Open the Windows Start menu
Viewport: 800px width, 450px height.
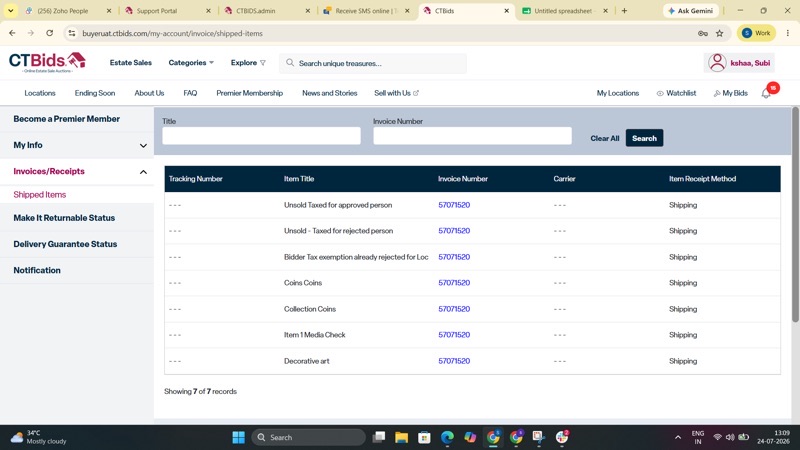[238, 437]
